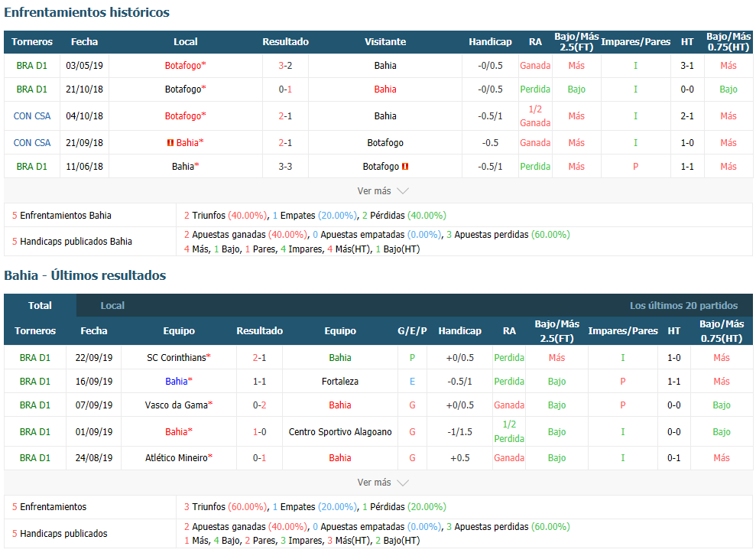The image size is (756, 556).
Task: Select handicap -1/1.5 in 01/09/19 row
Action: [460, 432]
